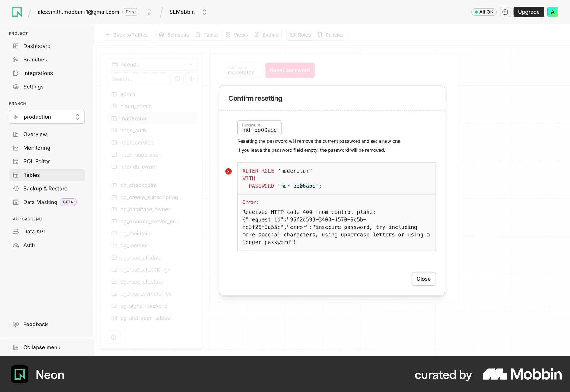Switch to the Views tab
This screenshot has width=570, height=392.
pos(237,35)
